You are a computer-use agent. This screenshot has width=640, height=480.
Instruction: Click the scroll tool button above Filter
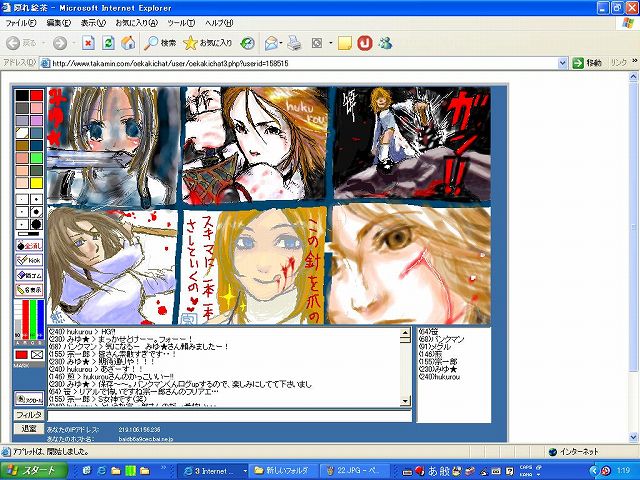click(29, 399)
